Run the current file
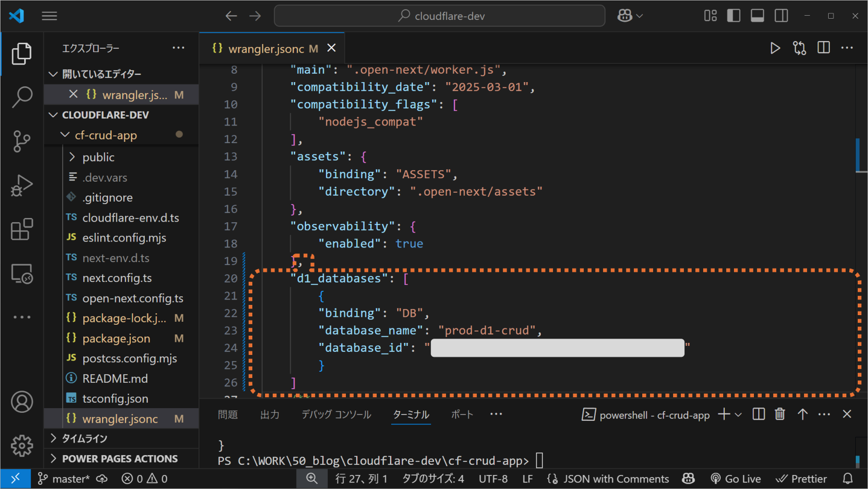The width and height of the screenshot is (868, 489). click(x=775, y=48)
